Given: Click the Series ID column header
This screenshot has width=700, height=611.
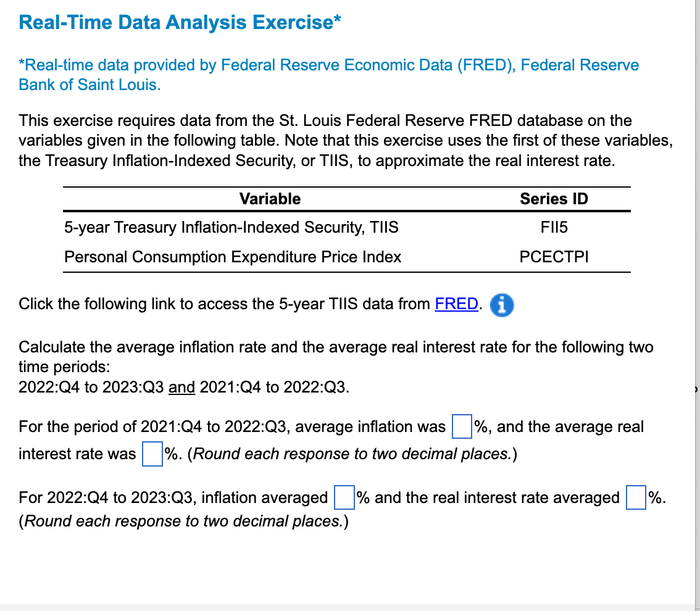Looking at the screenshot, I should (x=554, y=199).
